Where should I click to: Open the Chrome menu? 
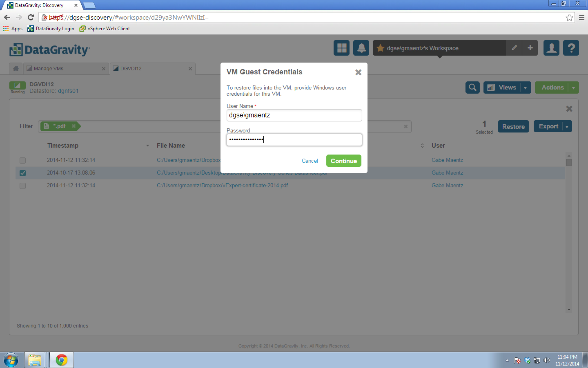(581, 17)
